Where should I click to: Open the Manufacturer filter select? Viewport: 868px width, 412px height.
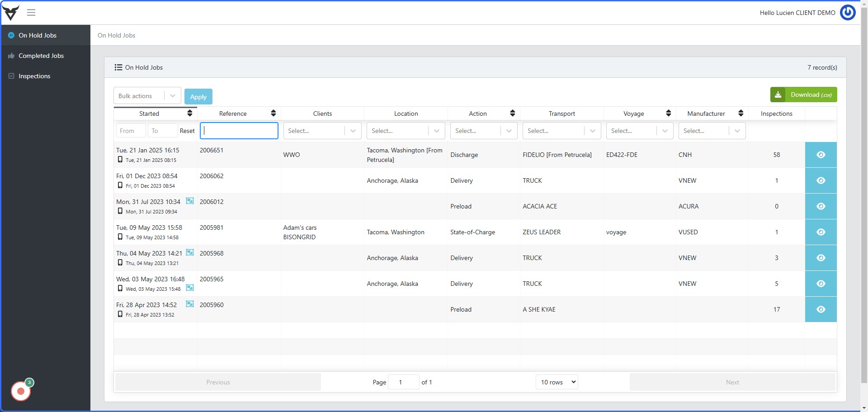pos(712,131)
